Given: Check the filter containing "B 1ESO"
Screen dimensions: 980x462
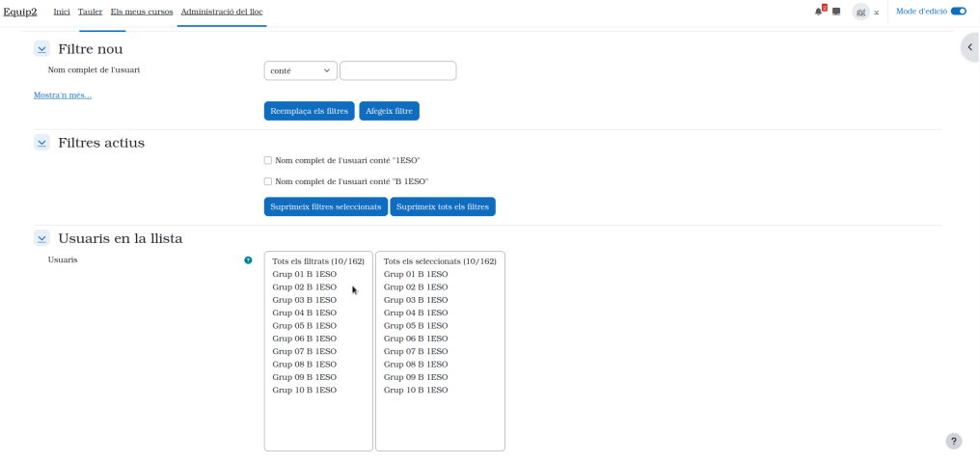Looking at the screenshot, I should [268, 181].
